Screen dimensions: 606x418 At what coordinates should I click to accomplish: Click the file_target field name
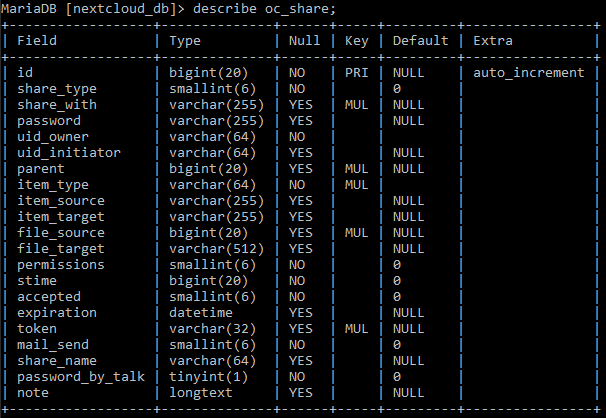click(60, 249)
